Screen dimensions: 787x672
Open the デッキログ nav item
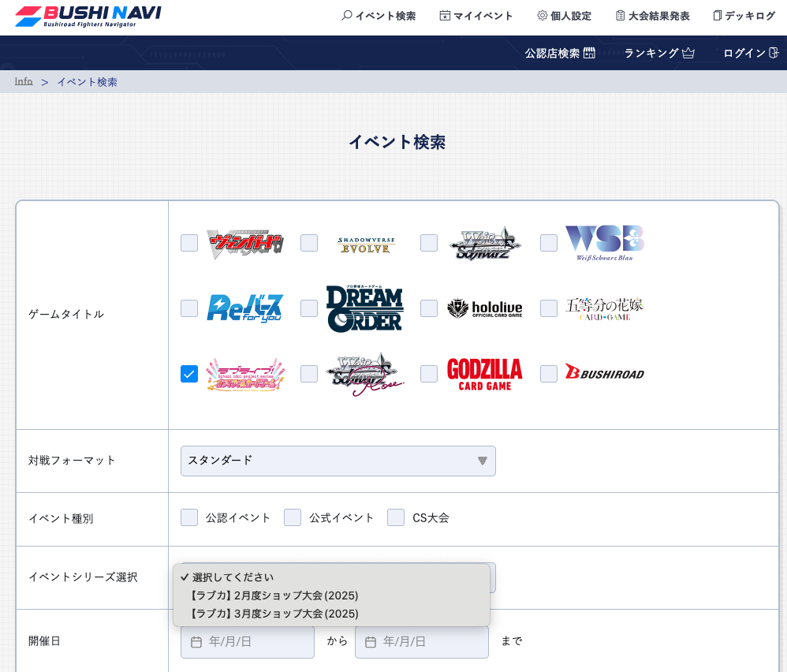[x=744, y=16]
